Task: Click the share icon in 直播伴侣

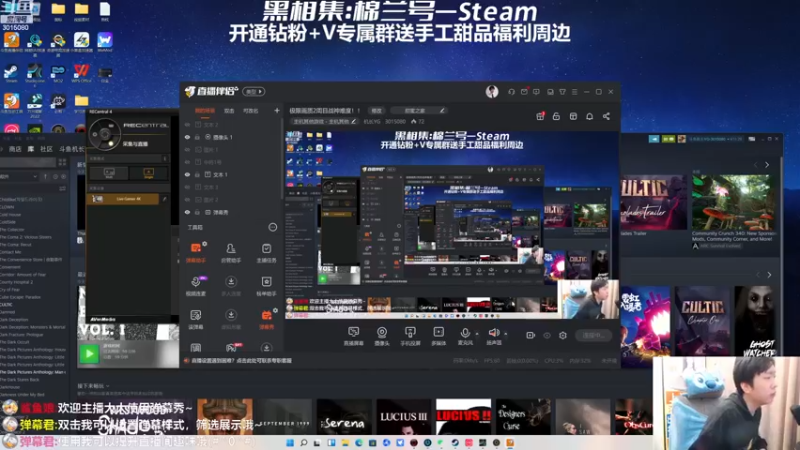Action: tap(606, 116)
